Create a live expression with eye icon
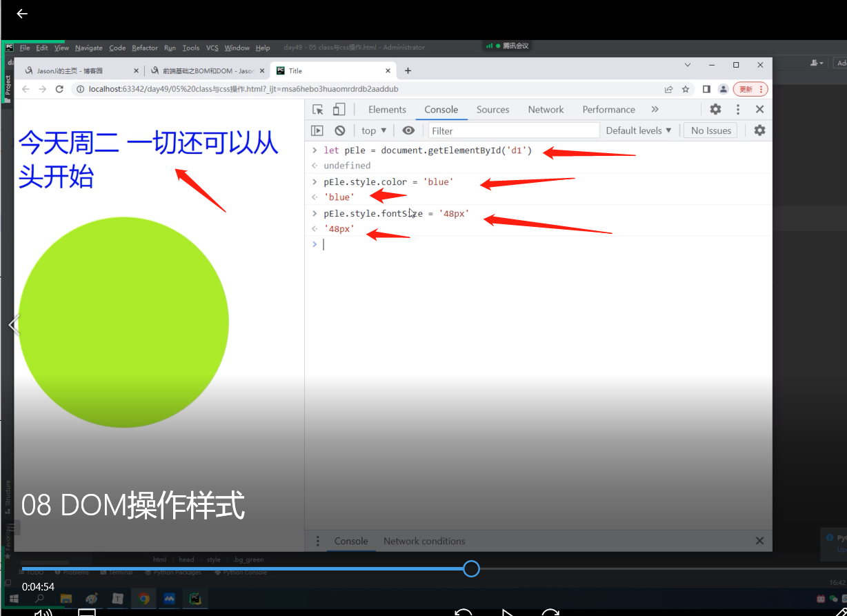Screen dimensions: 847x616 (x=408, y=130)
